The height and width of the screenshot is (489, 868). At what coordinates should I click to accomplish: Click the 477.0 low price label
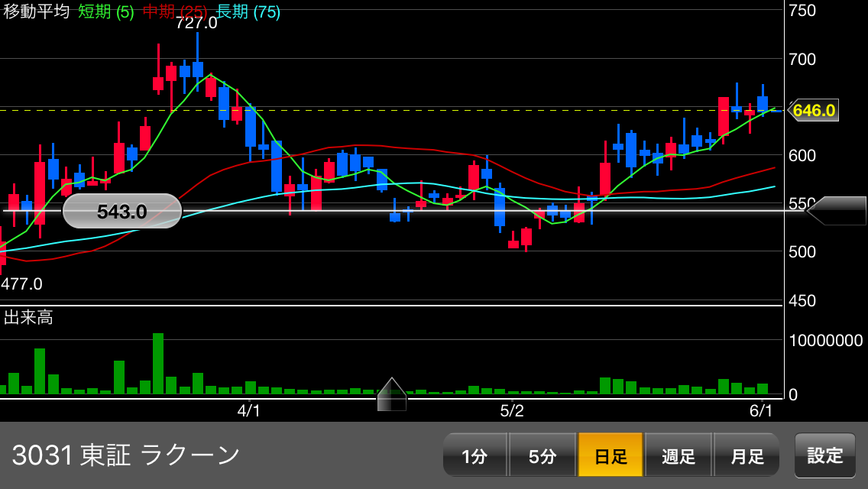(21, 284)
